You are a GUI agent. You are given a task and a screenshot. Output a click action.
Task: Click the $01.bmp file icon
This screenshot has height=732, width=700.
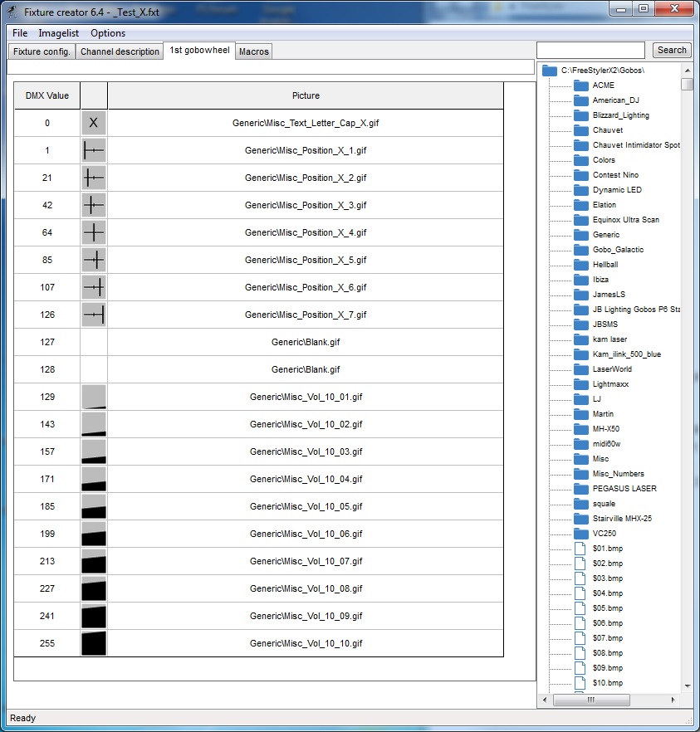(x=580, y=549)
